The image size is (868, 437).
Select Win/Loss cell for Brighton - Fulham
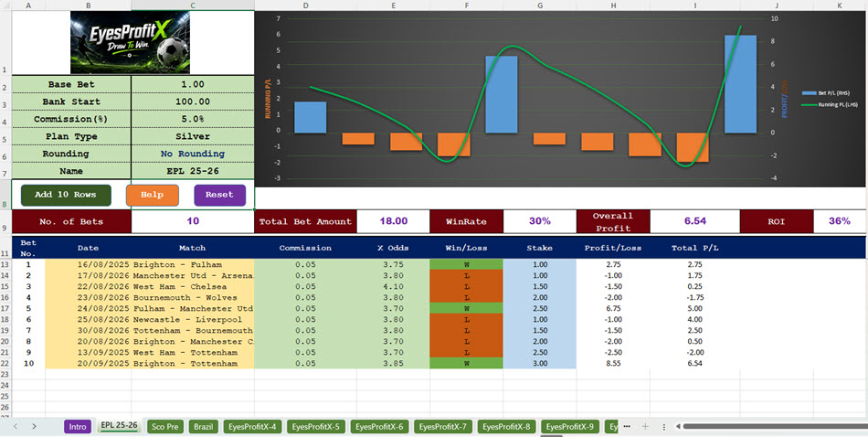tap(466, 264)
